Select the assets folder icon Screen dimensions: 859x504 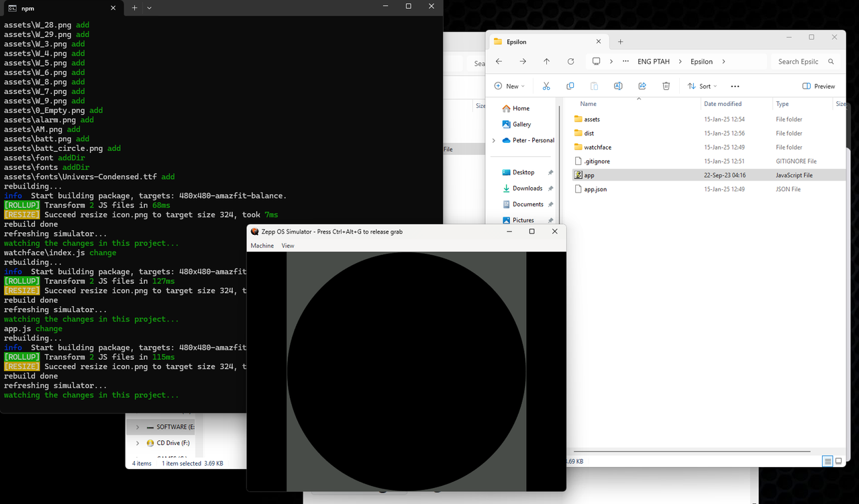[x=578, y=119]
